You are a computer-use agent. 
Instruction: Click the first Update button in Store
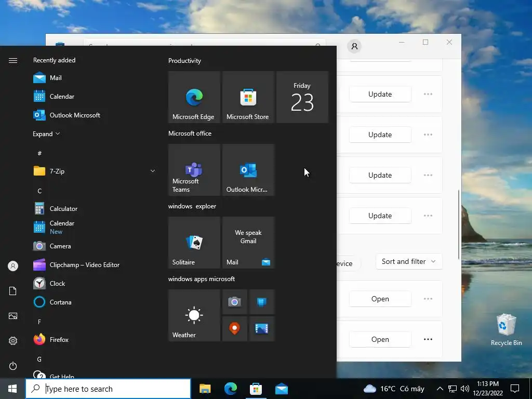pos(380,94)
